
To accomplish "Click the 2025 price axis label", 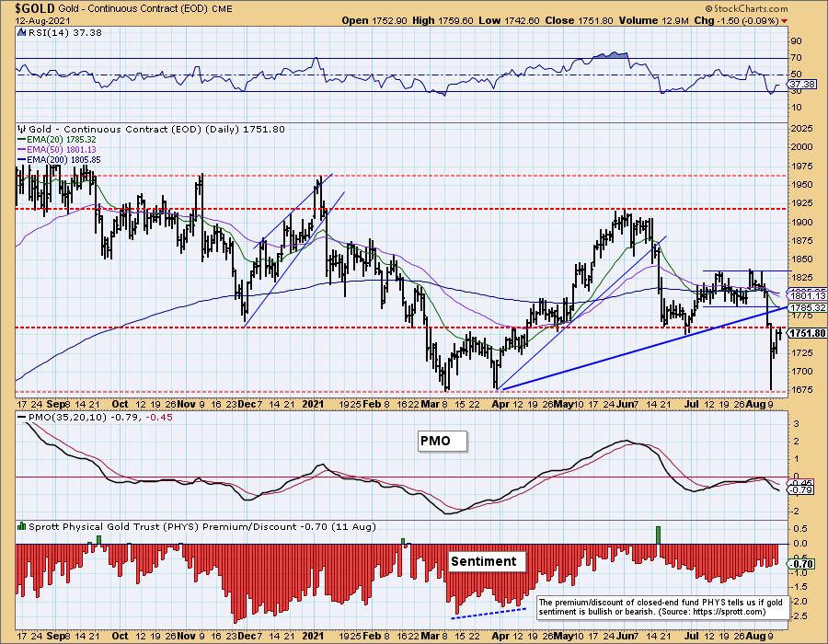I will (x=802, y=128).
